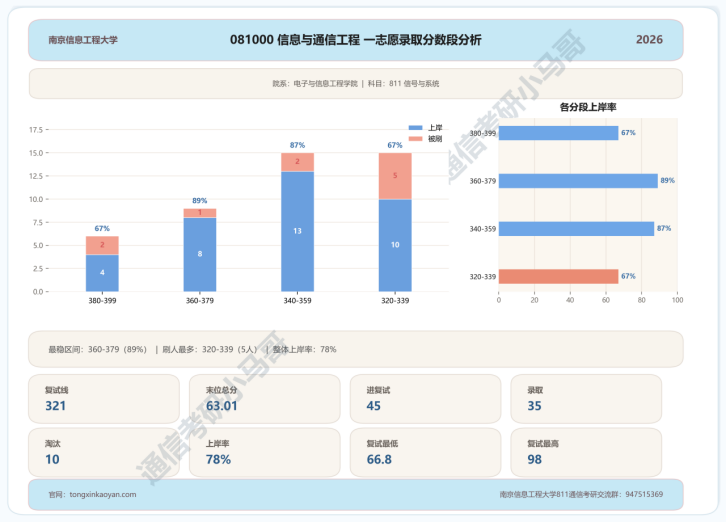Click the 380-399 x-axis label under the columns
Screen dimensions: 726x522
point(102,301)
